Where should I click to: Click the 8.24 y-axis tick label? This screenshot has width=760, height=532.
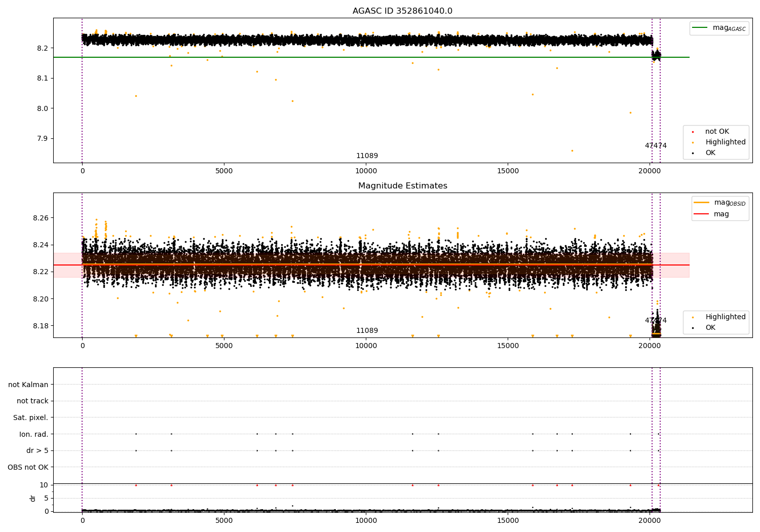point(41,245)
